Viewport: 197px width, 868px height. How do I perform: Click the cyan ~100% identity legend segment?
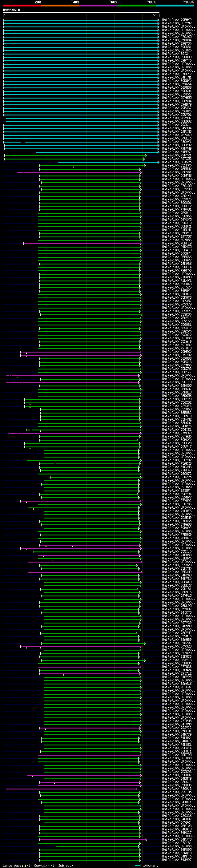(x=175, y=6)
